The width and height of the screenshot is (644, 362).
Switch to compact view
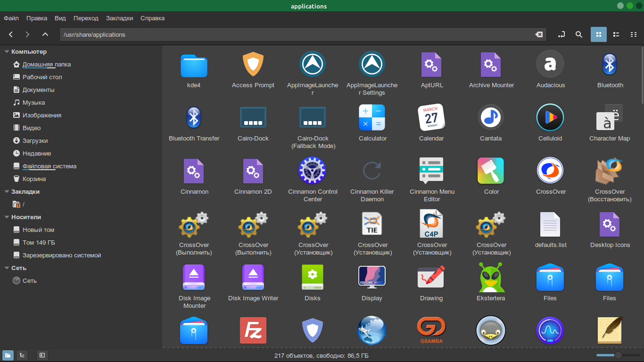tap(634, 34)
